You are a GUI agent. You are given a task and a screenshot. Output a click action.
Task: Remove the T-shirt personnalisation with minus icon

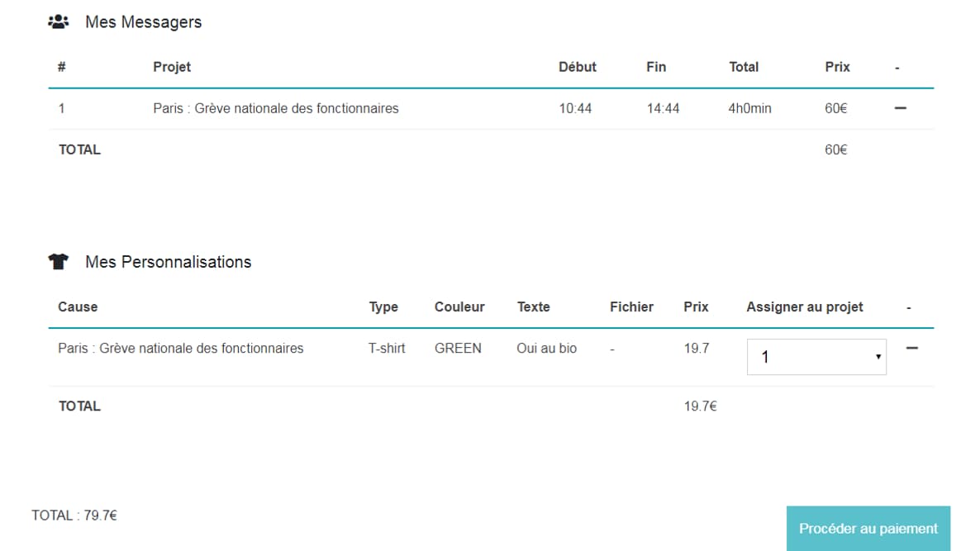click(x=912, y=348)
